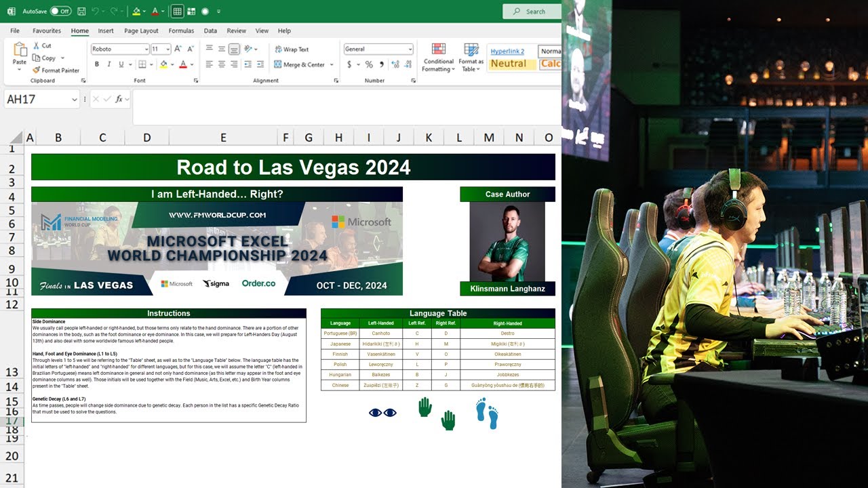Image resolution: width=868 pixels, height=488 pixels.
Task: Toggle the AutoSave switch
Action: [x=61, y=12]
